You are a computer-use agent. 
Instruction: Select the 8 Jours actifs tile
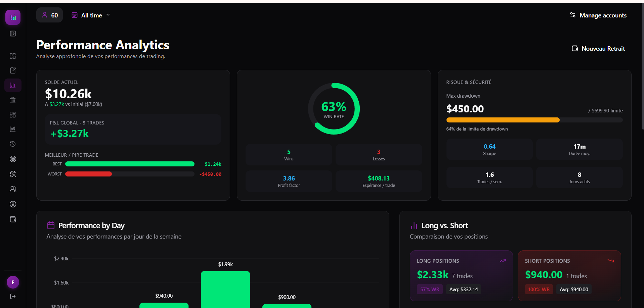[579, 177]
